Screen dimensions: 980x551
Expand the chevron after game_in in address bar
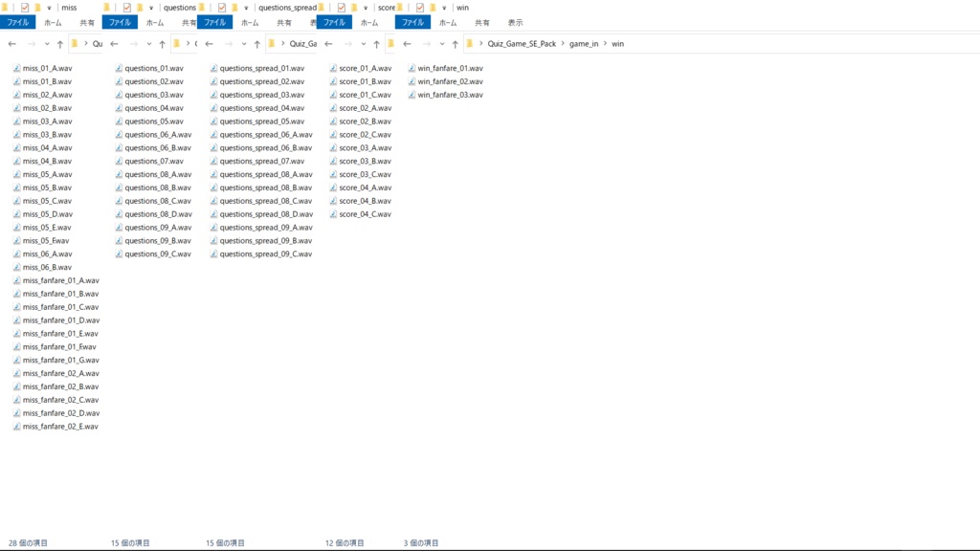[605, 44]
